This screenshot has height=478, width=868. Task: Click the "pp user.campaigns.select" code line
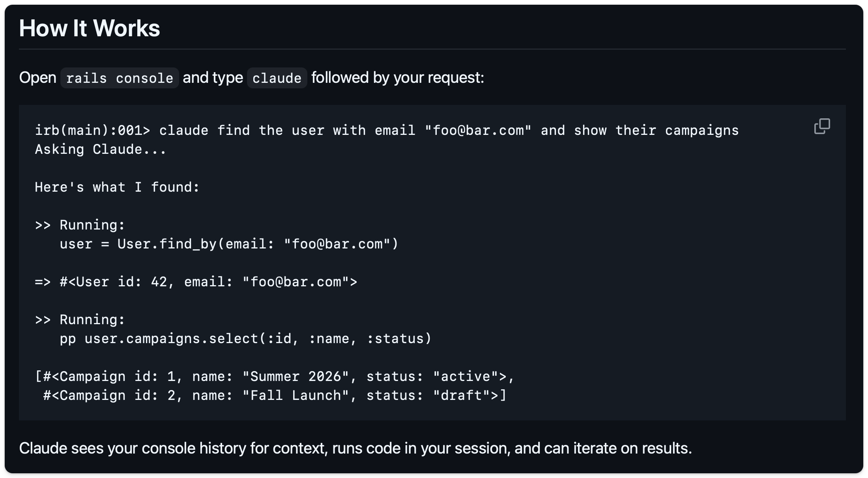pos(245,339)
